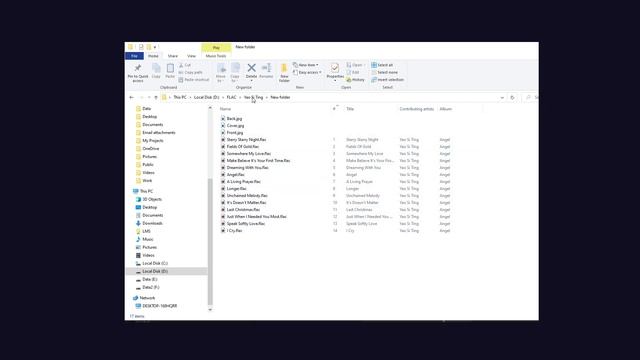The width and height of the screenshot is (640, 360).
Task: Click This PC in breadcrumb path
Action: pos(180,98)
